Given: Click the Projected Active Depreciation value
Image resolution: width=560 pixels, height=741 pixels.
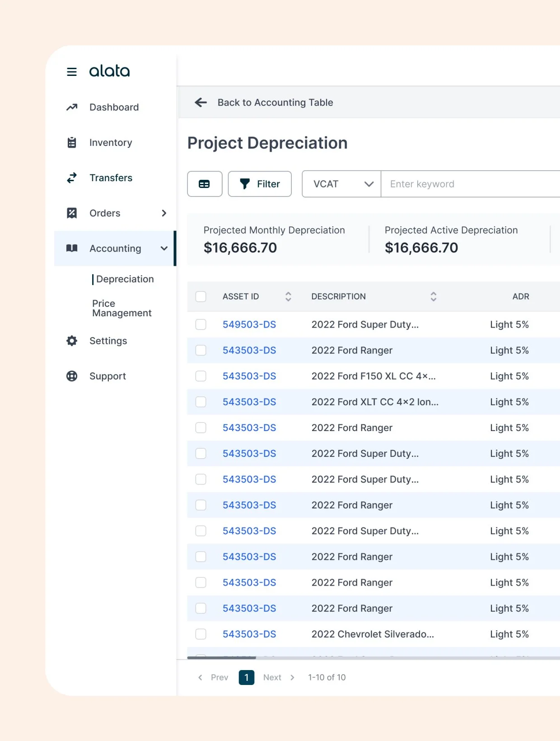Looking at the screenshot, I should pos(421,248).
